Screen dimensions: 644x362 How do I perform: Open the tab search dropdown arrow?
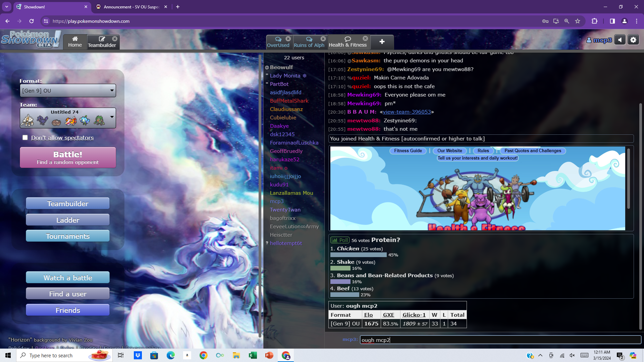pos(7,7)
